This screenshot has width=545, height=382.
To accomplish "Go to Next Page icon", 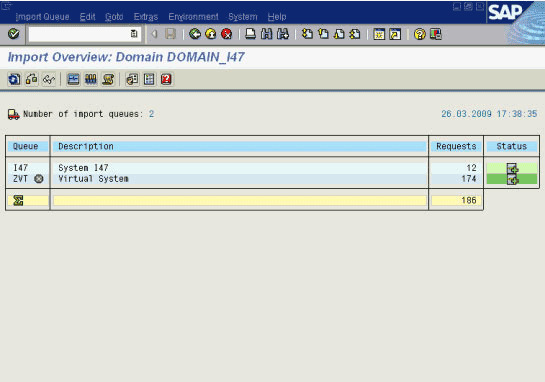I will click(339, 34).
